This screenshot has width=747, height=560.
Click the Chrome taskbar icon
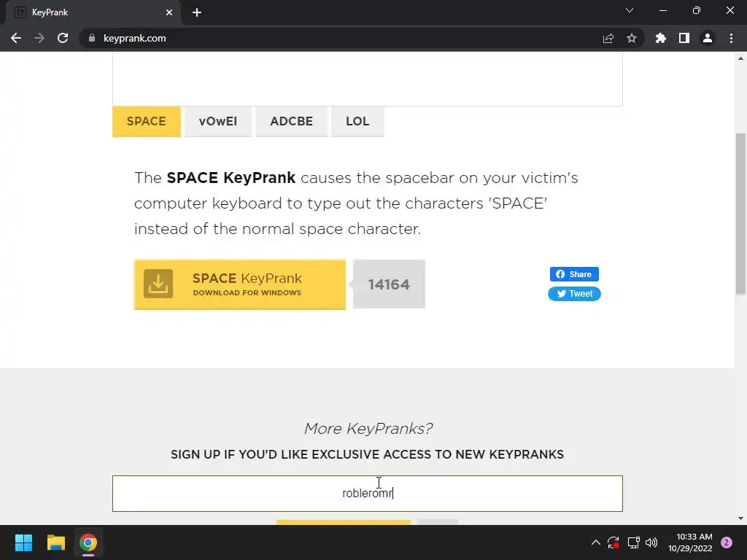pyautogui.click(x=88, y=542)
